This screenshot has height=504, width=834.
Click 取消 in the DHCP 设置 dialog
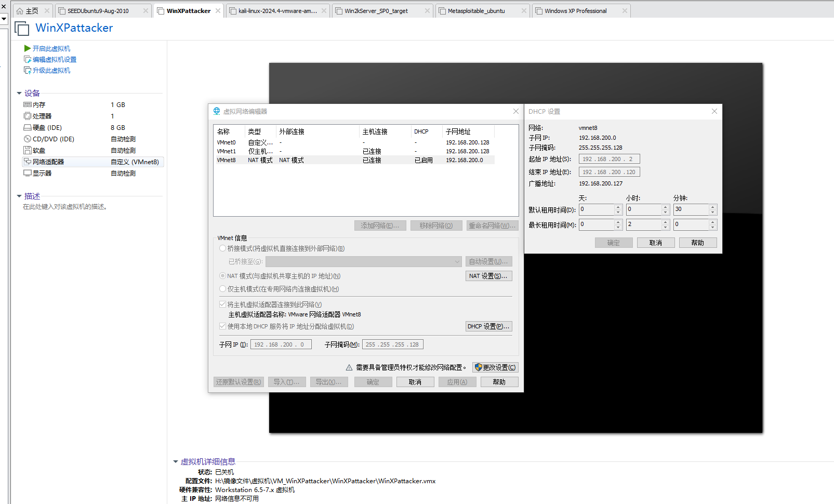click(656, 243)
